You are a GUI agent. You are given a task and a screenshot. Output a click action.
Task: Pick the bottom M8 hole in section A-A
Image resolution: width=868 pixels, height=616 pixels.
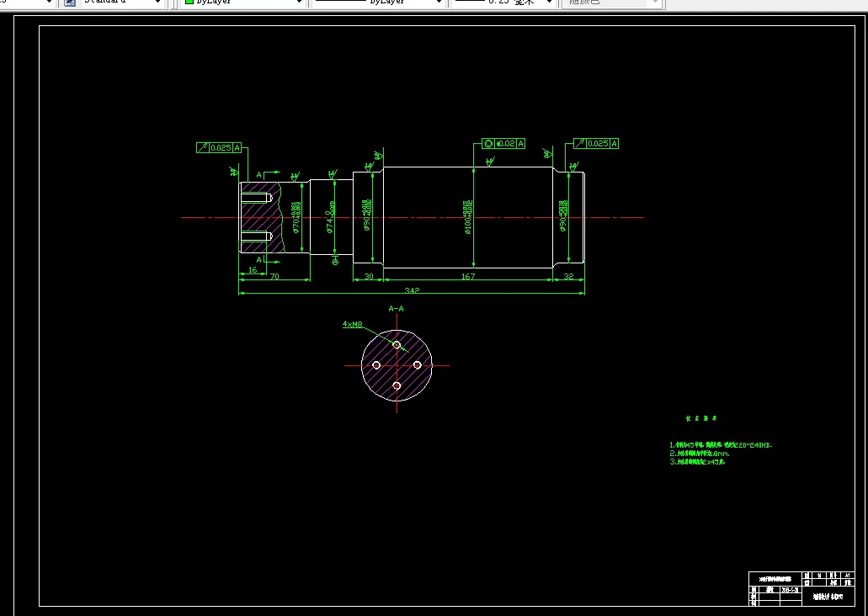coord(397,385)
